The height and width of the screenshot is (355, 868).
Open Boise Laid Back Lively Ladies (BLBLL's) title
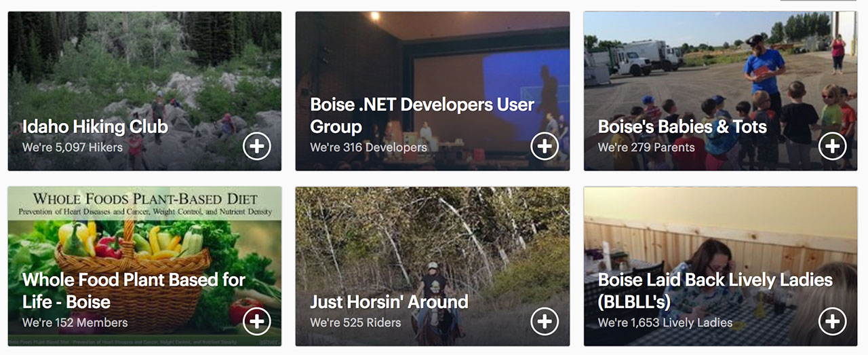click(x=715, y=291)
